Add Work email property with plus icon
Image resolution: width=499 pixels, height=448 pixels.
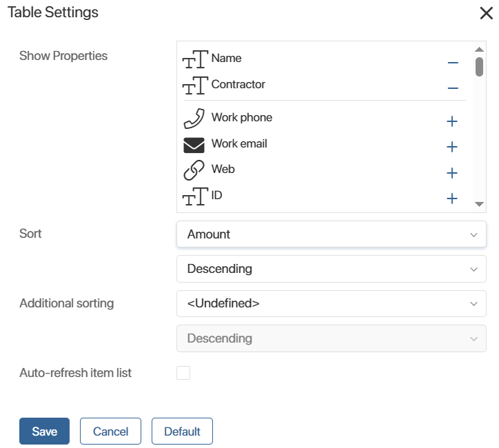coord(452,147)
